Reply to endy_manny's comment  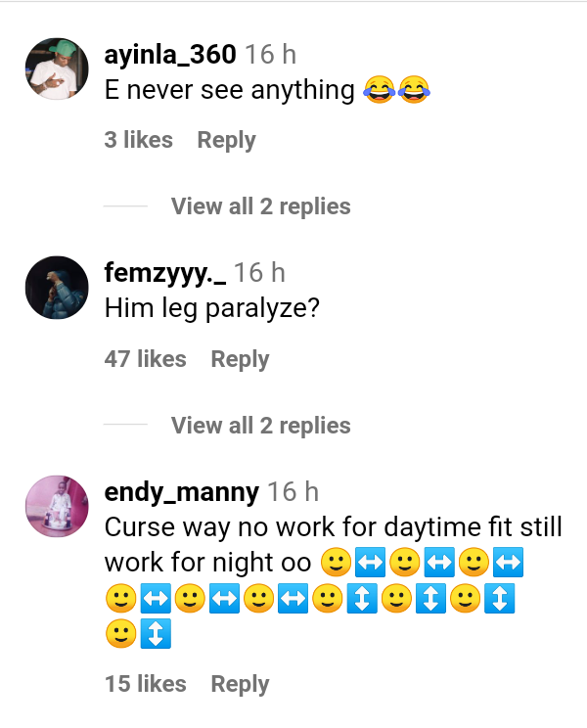pos(240,684)
